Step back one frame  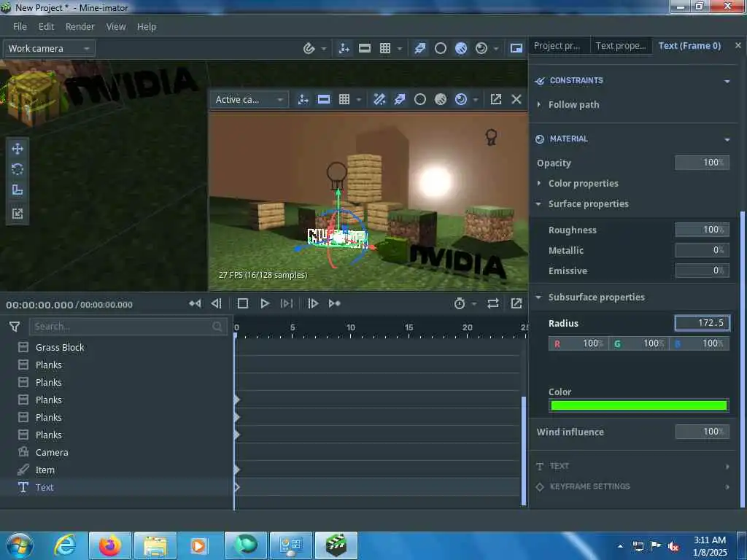click(216, 303)
